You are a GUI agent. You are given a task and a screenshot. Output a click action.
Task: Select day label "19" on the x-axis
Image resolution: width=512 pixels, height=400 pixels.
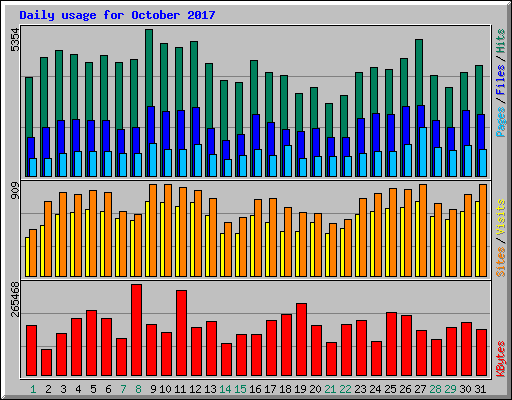click(x=300, y=389)
